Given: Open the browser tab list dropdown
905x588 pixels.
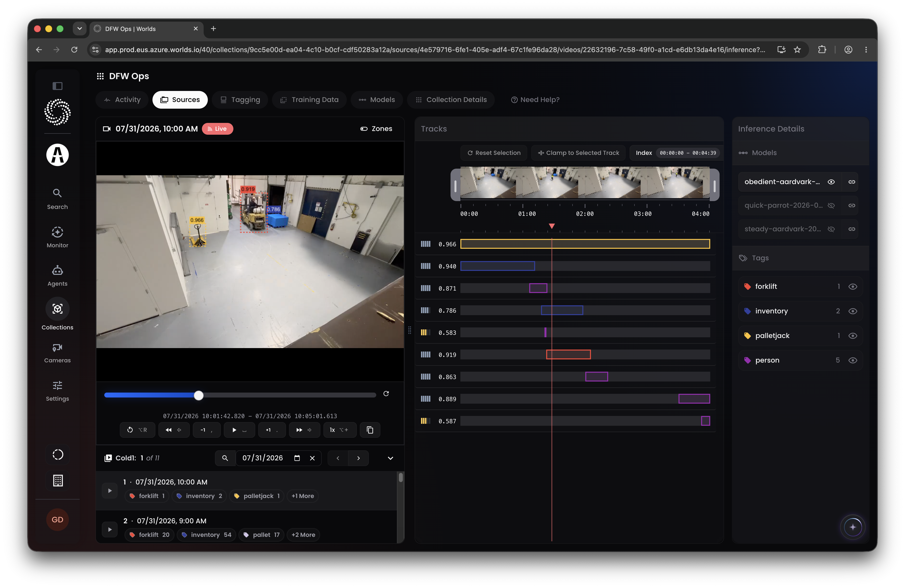Looking at the screenshot, I should pos(79,29).
